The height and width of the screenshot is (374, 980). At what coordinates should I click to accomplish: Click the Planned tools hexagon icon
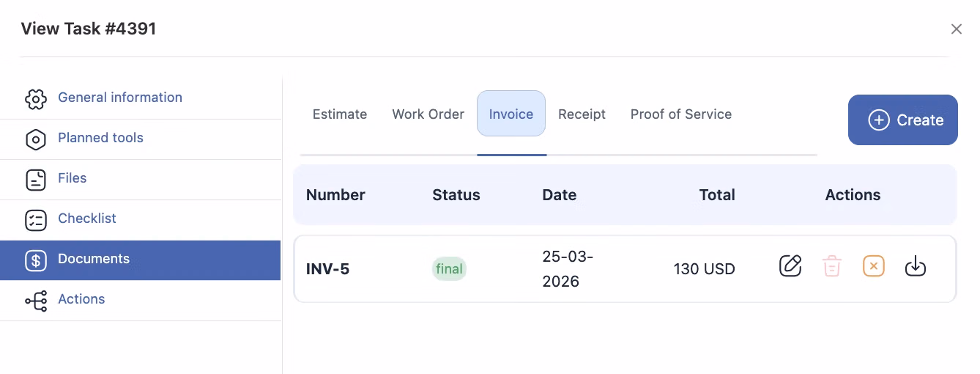click(x=36, y=139)
